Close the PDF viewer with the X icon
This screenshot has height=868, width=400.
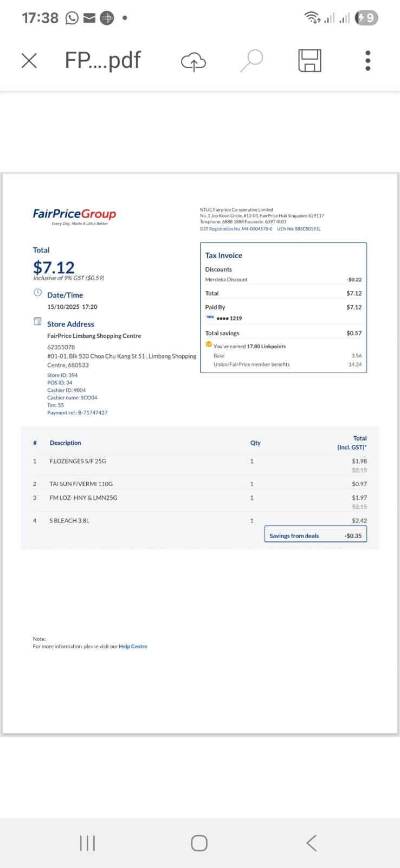[x=29, y=60]
